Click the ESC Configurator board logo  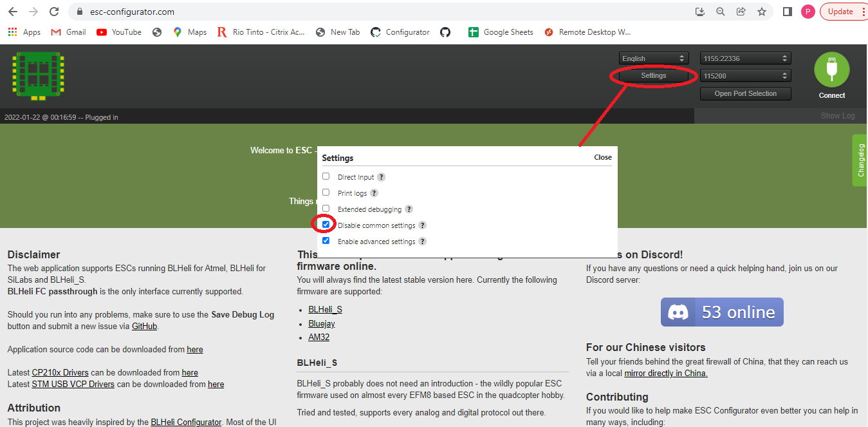[x=38, y=75]
